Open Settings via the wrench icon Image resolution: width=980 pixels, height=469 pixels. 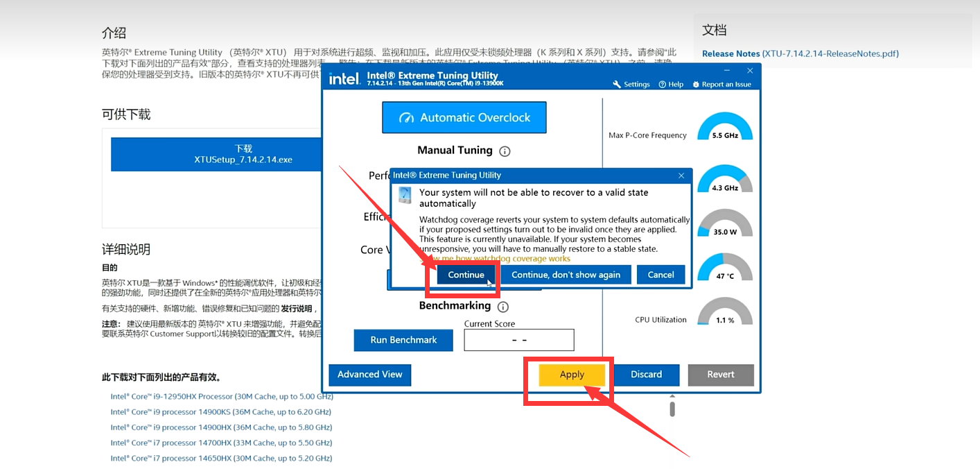pyautogui.click(x=617, y=85)
